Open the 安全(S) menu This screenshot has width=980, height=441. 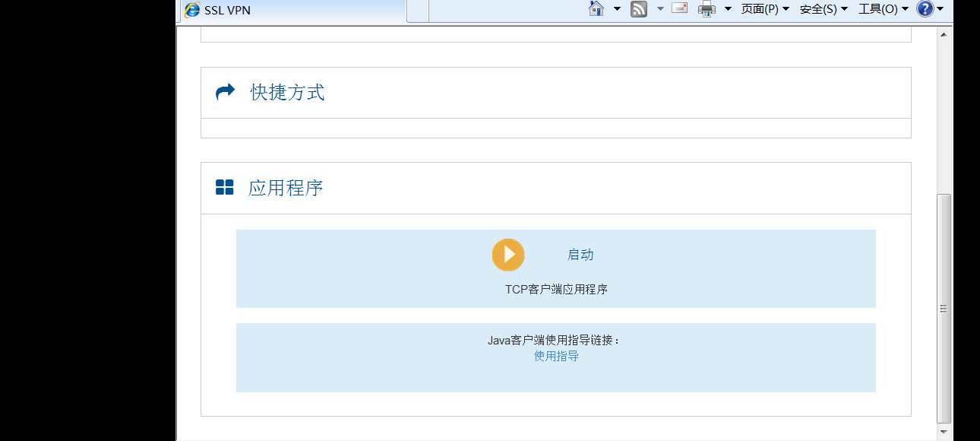[x=823, y=9]
